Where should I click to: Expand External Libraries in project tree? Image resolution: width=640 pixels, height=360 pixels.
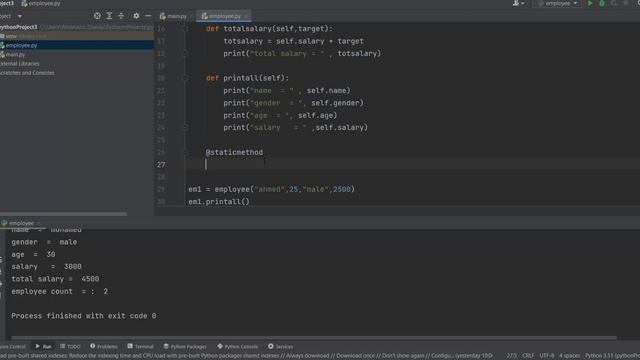point(20,64)
